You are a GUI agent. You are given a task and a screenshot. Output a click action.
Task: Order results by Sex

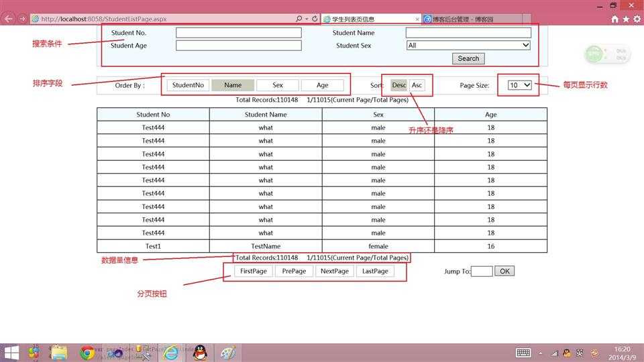coord(278,85)
